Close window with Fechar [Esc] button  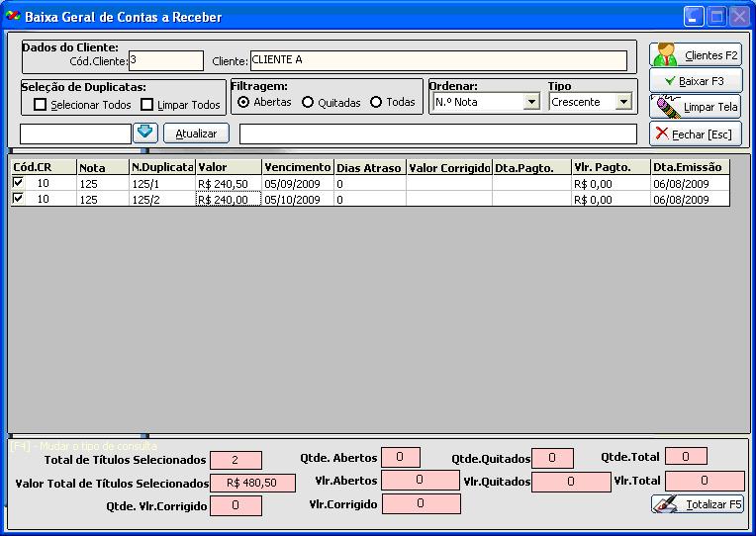696,134
